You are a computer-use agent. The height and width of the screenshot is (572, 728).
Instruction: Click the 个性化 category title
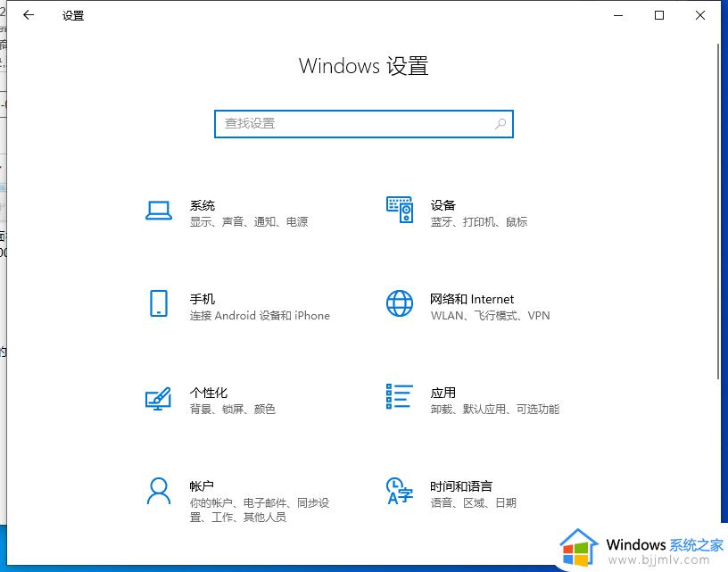click(x=209, y=393)
